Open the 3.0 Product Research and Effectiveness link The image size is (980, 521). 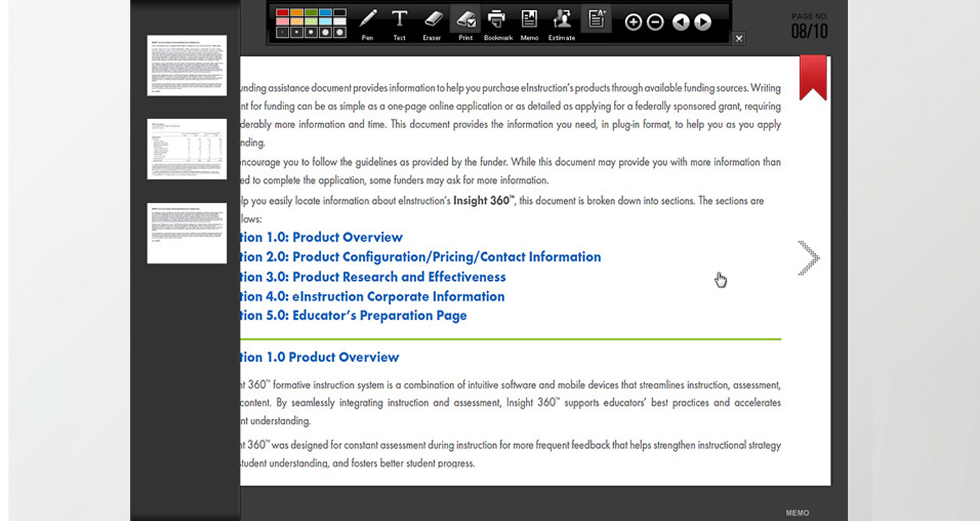(373, 277)
